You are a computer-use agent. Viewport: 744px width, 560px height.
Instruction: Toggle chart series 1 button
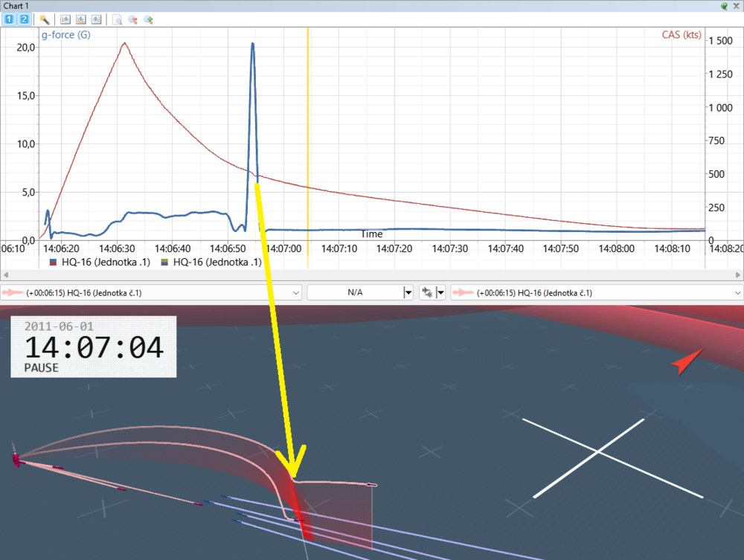pos(8,19)
